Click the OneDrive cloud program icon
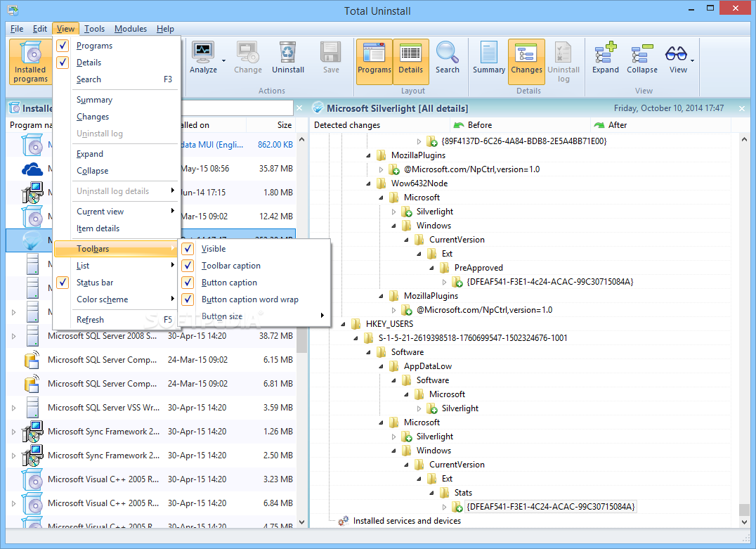 32,169
